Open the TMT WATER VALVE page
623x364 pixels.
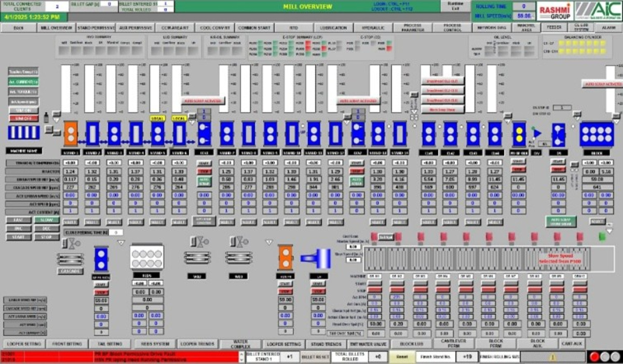click(369, 344)
